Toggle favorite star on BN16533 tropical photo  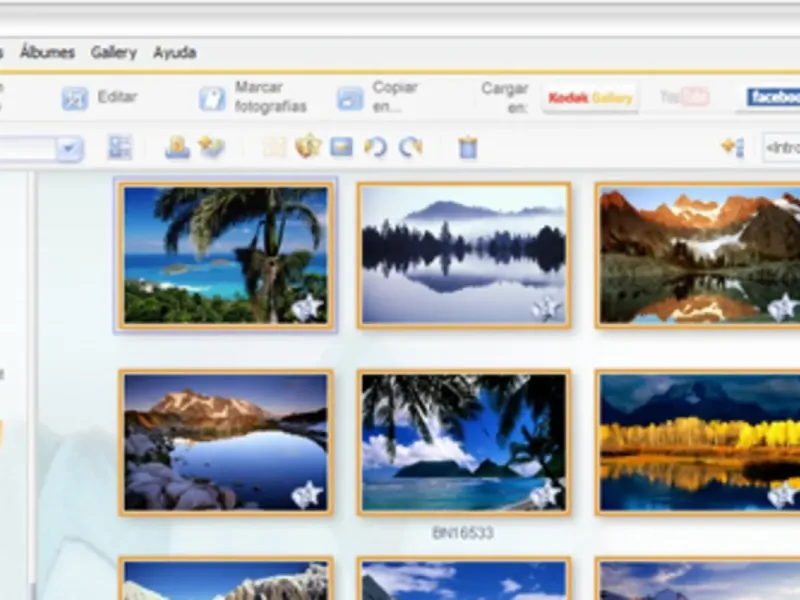546,495
